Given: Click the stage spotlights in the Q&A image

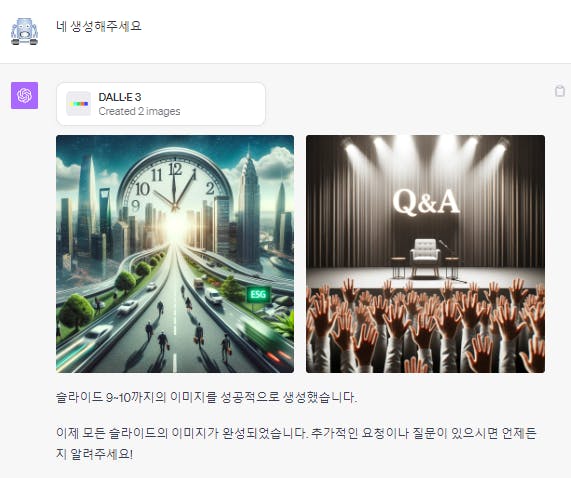Looking at the screenshot, I should coord(425,146).
